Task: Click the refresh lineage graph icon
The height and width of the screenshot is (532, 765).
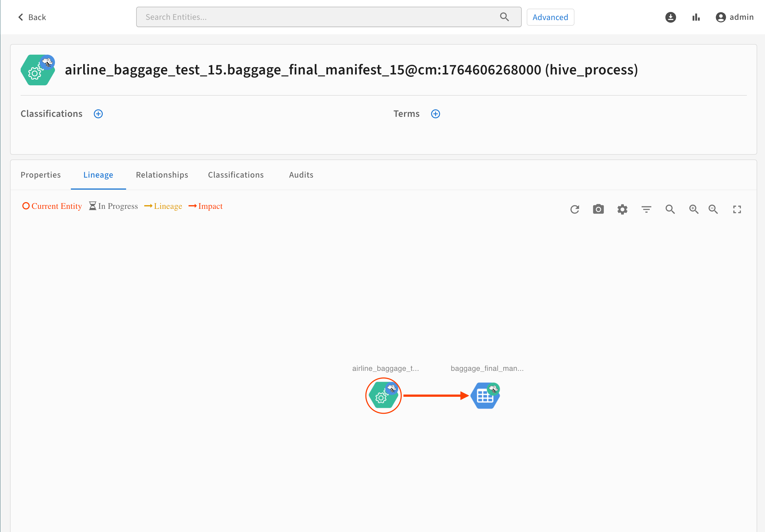Action: tap(575, 209)
